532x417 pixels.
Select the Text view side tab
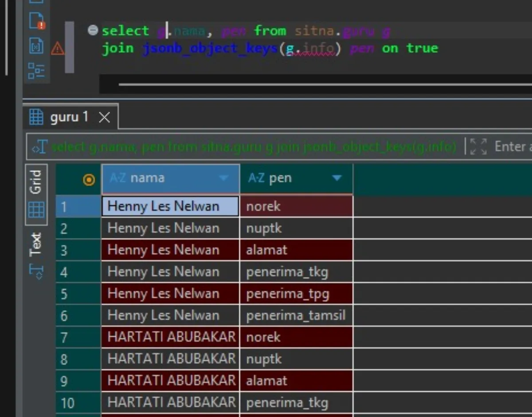(x=35, y=245)
